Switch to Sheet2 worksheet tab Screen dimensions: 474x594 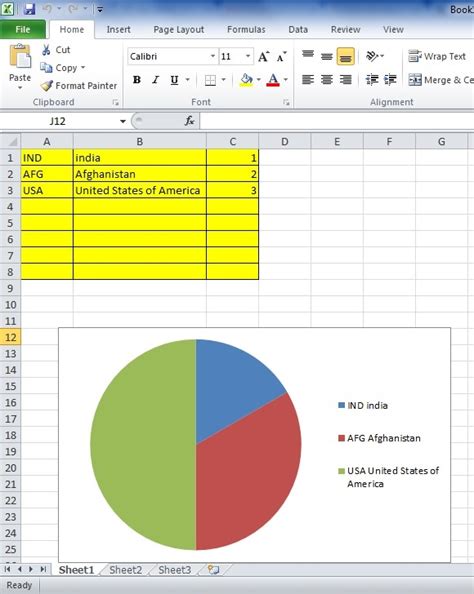125,570
